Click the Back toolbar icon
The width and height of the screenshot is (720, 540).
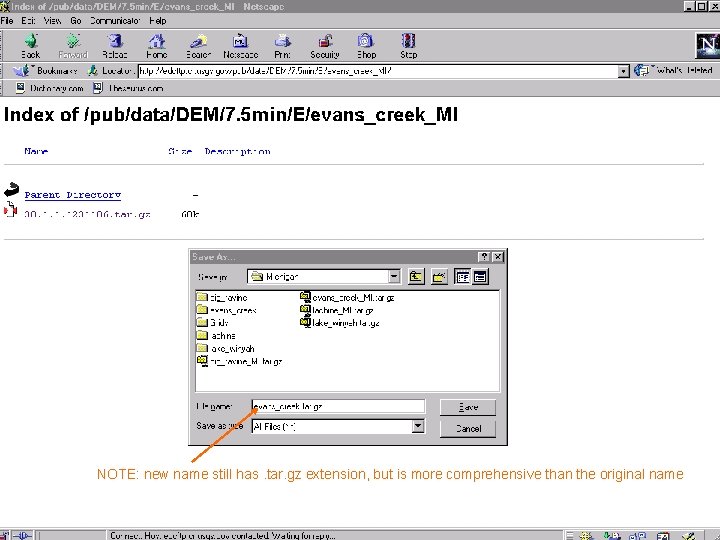click(x=30, y=46)
